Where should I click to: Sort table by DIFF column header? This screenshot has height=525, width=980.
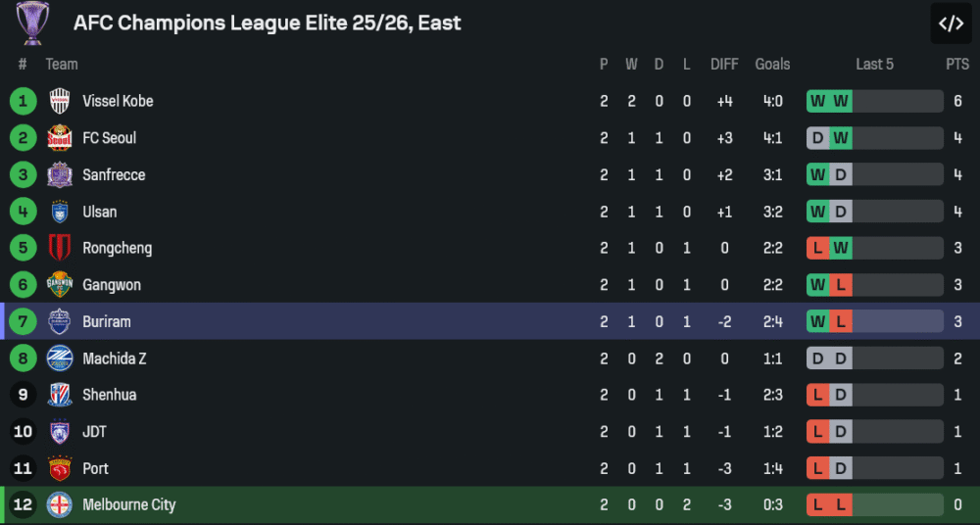point(724,64)
